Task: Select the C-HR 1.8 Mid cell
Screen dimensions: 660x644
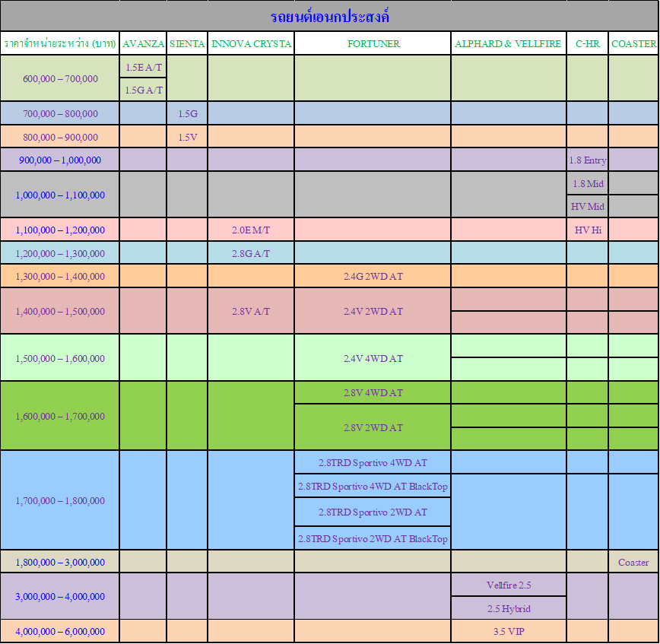Action: 588,183
